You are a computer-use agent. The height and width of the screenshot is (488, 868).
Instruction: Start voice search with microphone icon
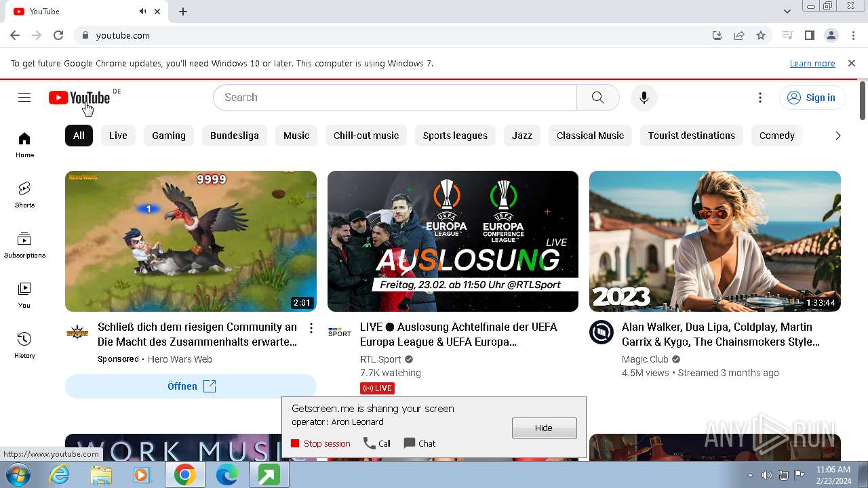click(644, 98)
